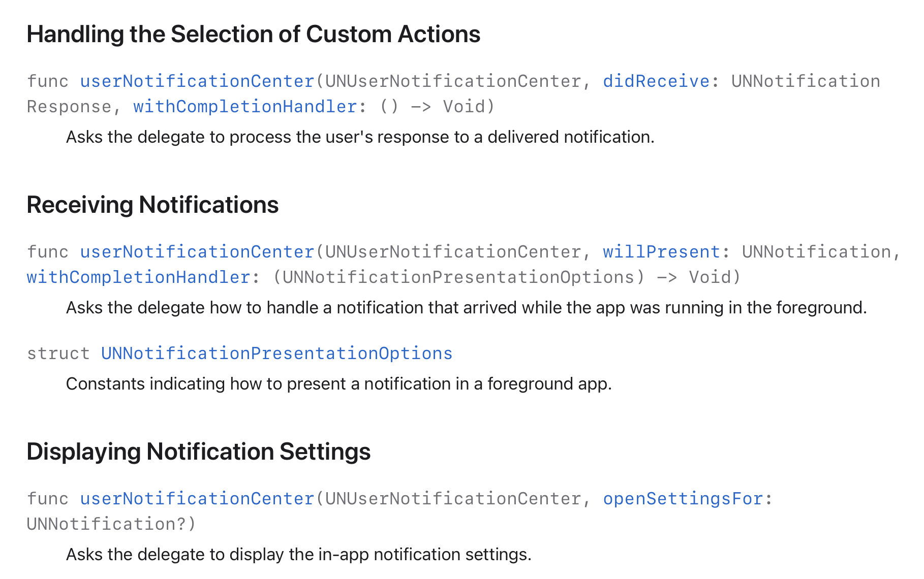The image size is (924, 579).
Task: Click description about processing the user's response
Action: (x=360, y=137)
